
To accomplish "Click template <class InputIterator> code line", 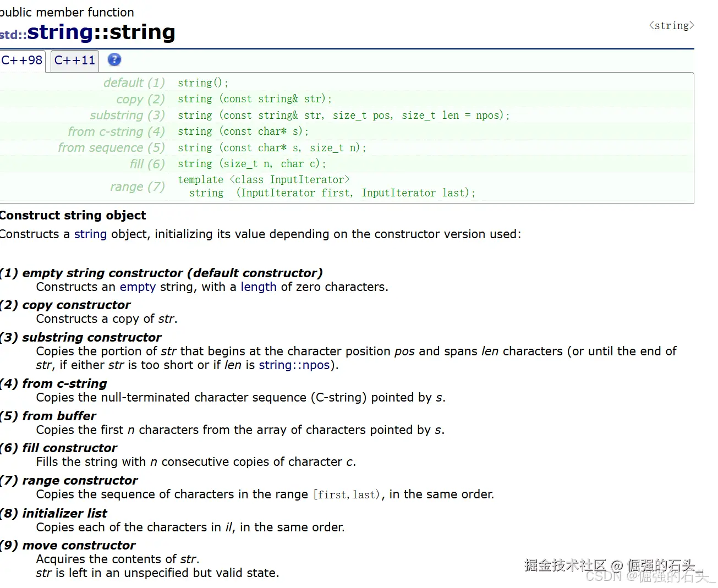I will 264,180.
